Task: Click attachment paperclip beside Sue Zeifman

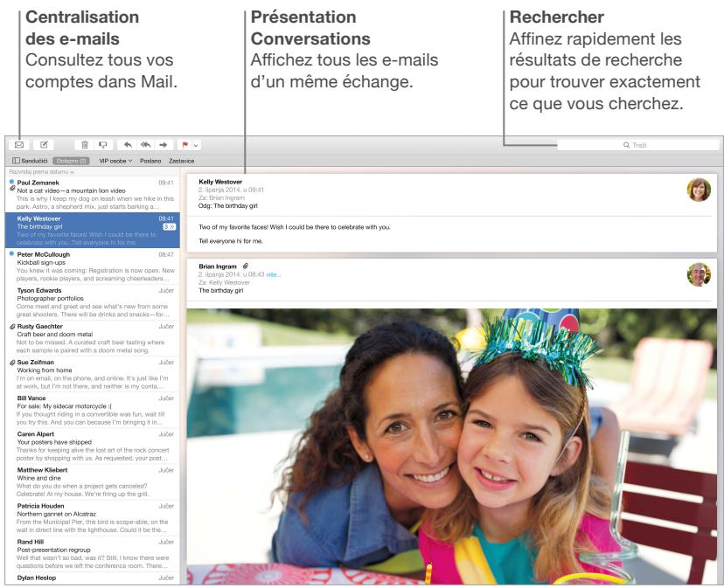Action: (x=12, y=362)
